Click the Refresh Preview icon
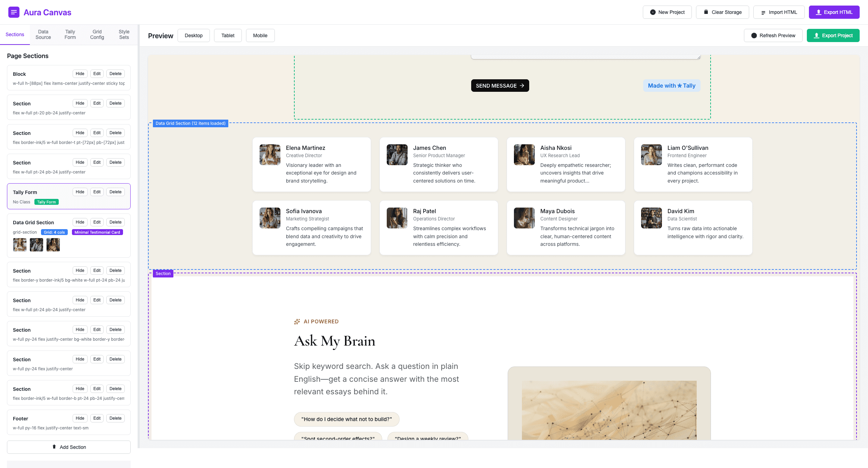Image resolution: width=868 pixels, height=468 pixels. (x=754, y=35)
